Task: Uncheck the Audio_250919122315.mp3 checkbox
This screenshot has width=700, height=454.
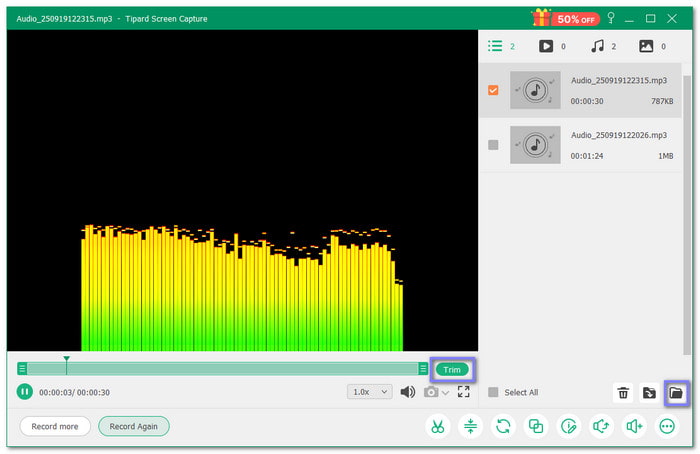Action: pos(493,90)
